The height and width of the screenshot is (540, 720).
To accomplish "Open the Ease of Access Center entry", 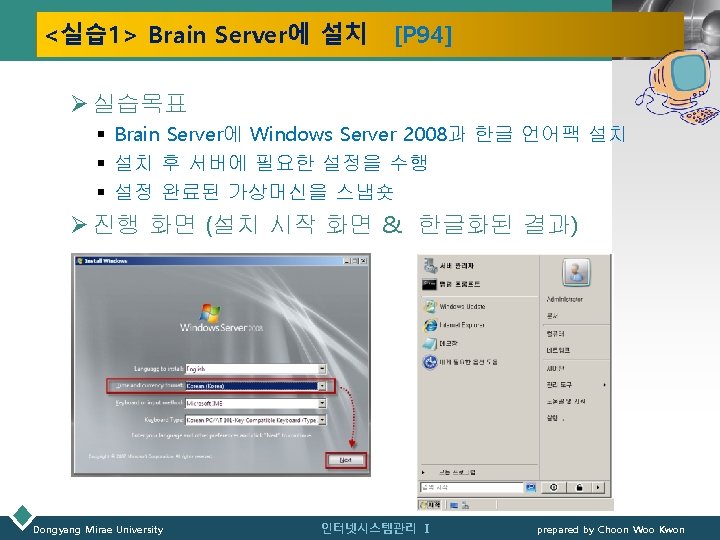I will pos(460,362).
